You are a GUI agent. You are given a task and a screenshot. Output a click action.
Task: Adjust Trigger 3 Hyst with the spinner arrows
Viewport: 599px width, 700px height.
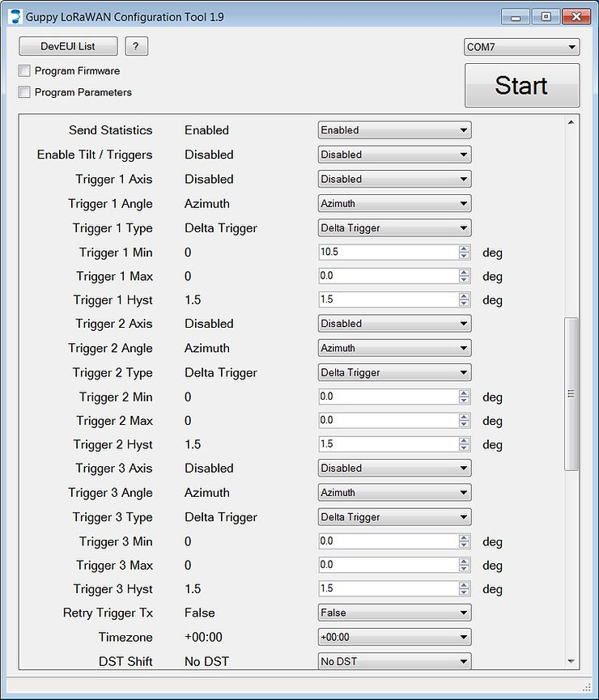pos(464,589)
